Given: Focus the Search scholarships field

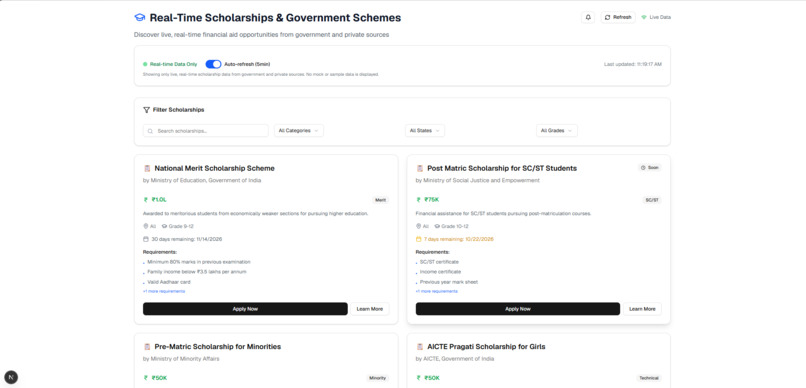Looking at the screenshot, I should [x=206, y=131].
